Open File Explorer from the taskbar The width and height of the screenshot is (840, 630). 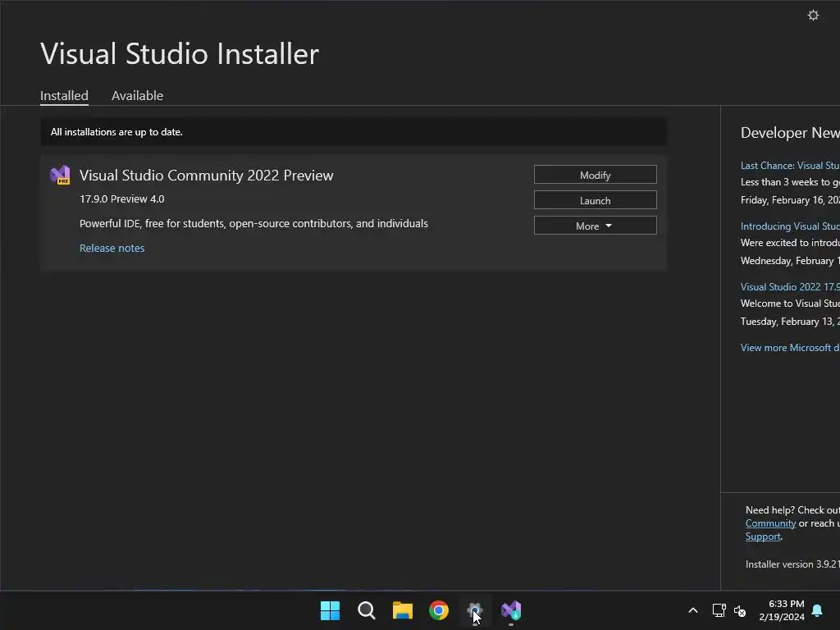click(402, 610)
